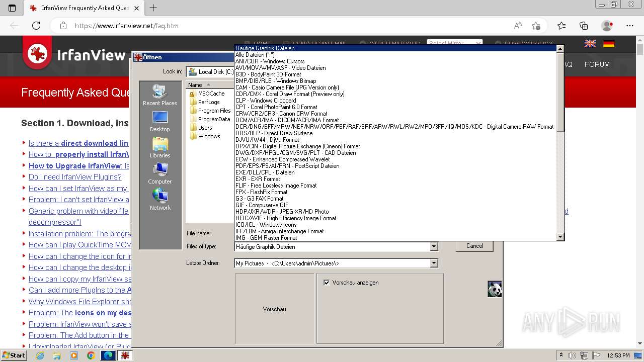The width and height of the screenshot is (644, 362).
Task: Open the Look in Local Disk combo box
Action: pos(210,72)
